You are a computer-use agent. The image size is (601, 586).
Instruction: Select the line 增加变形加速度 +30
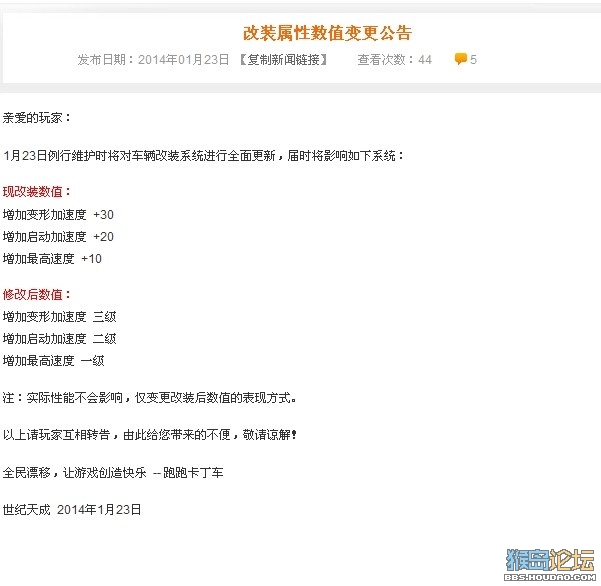[58, 215]
